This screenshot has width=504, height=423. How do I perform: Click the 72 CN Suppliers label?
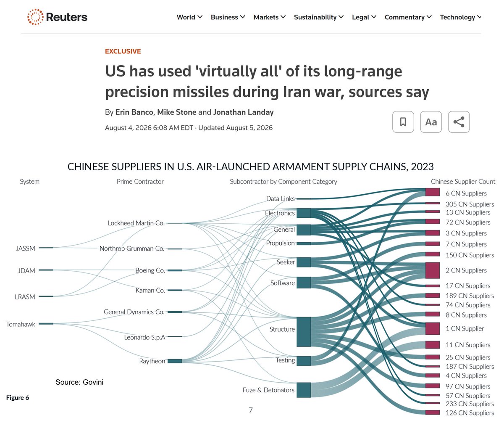pyautogui.click(x=468, y=222)
